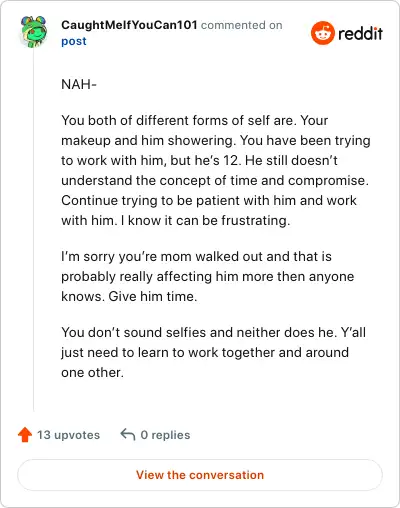Viewport: 400px width, 508px height.
Task: Click the line "I'm sorry you're mom walked out"
Action: [196, 256]
